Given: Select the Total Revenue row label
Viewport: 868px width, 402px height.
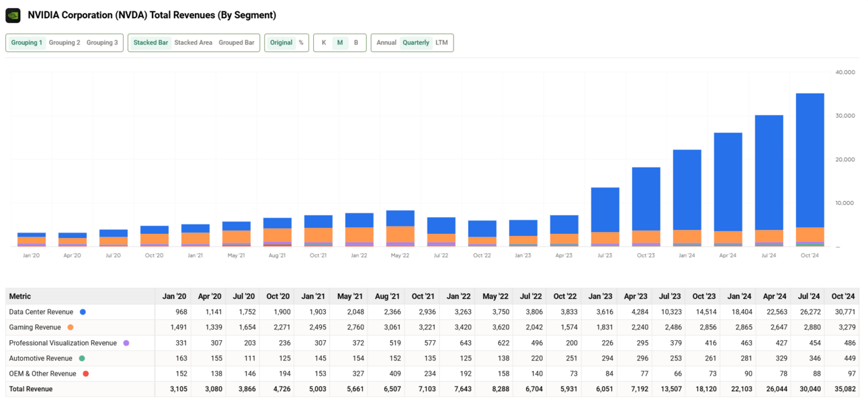Looking at the screenshot, I should [x=30, y=389].
